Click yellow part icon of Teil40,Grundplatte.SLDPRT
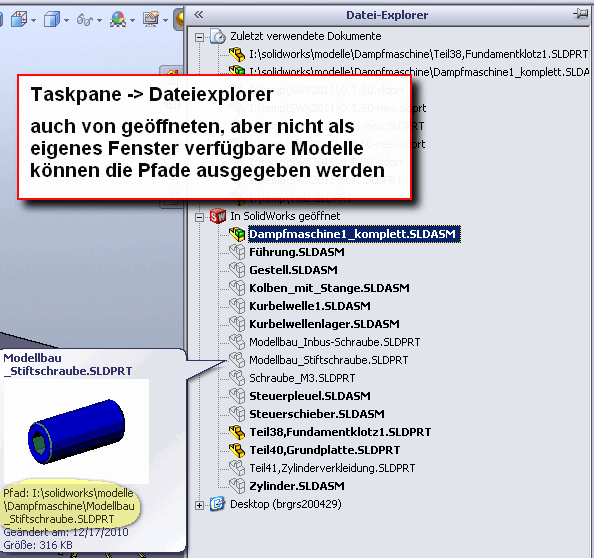 click(238, 450)
